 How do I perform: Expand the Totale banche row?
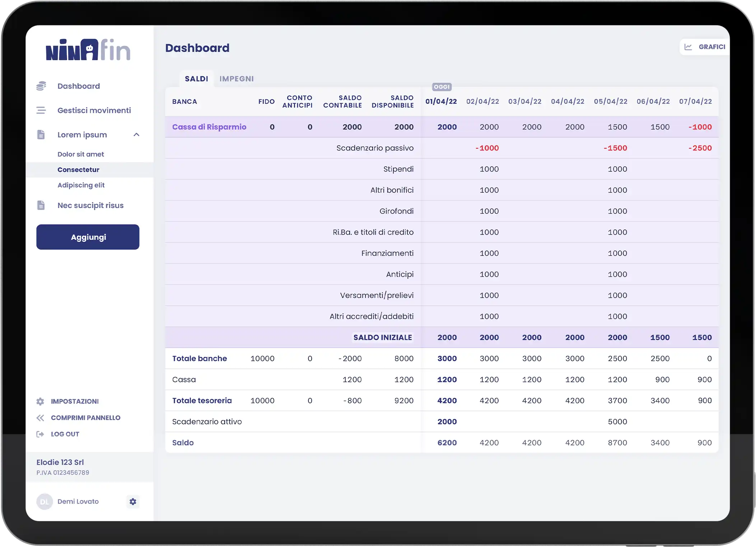[200, 359]
